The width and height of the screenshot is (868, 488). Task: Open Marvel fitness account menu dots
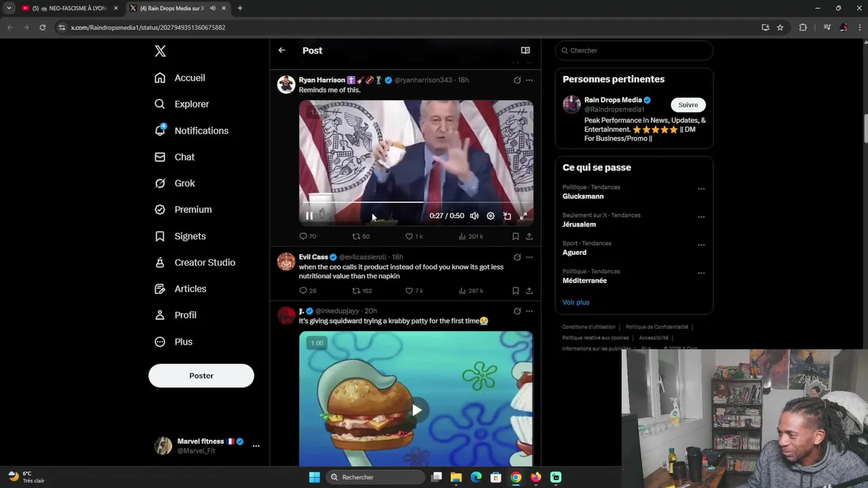pyautogui.click(x=256, y=446)
